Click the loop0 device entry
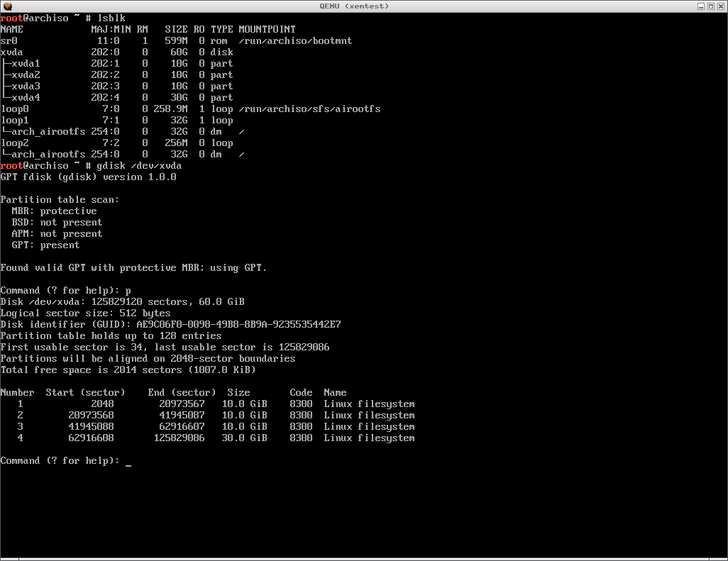 [x=14, y=109]
